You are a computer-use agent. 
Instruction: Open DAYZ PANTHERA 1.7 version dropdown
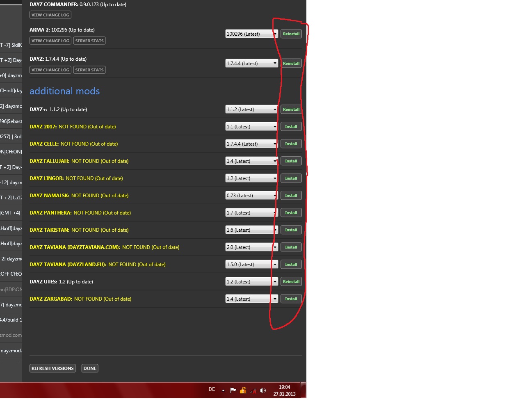252,213
